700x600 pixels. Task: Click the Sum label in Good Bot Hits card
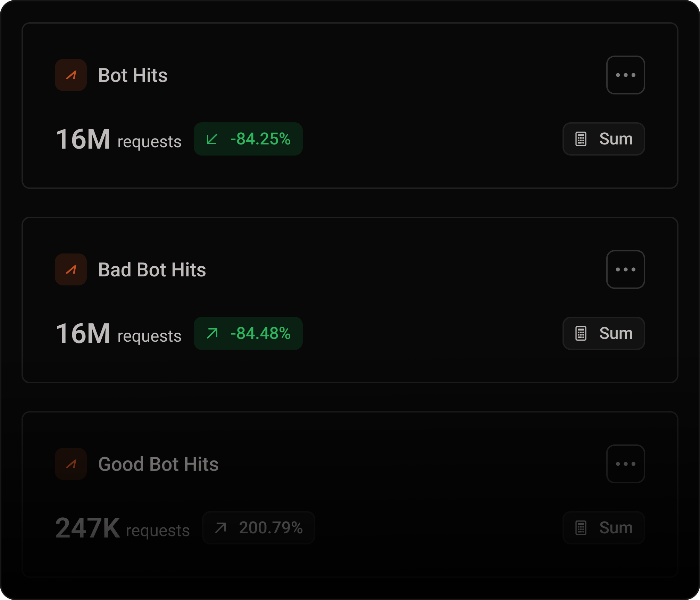pyautogui.click(x=616, y=528)
